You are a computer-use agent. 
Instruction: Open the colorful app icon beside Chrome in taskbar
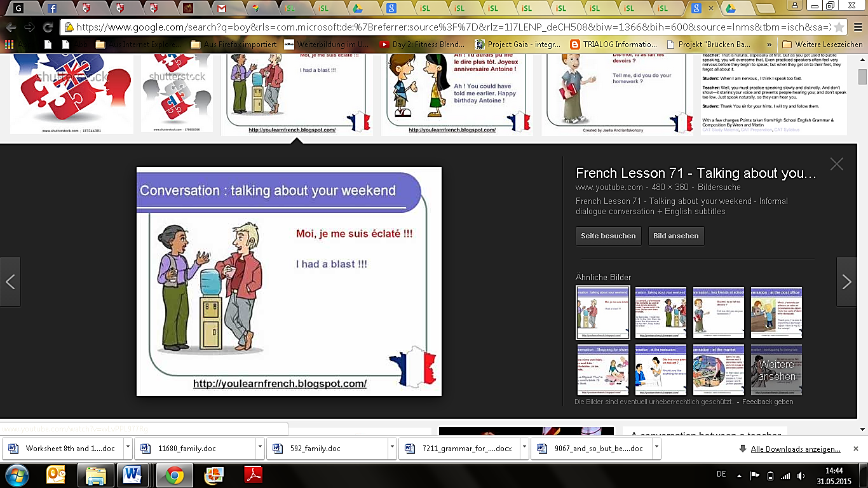[214, 475]
